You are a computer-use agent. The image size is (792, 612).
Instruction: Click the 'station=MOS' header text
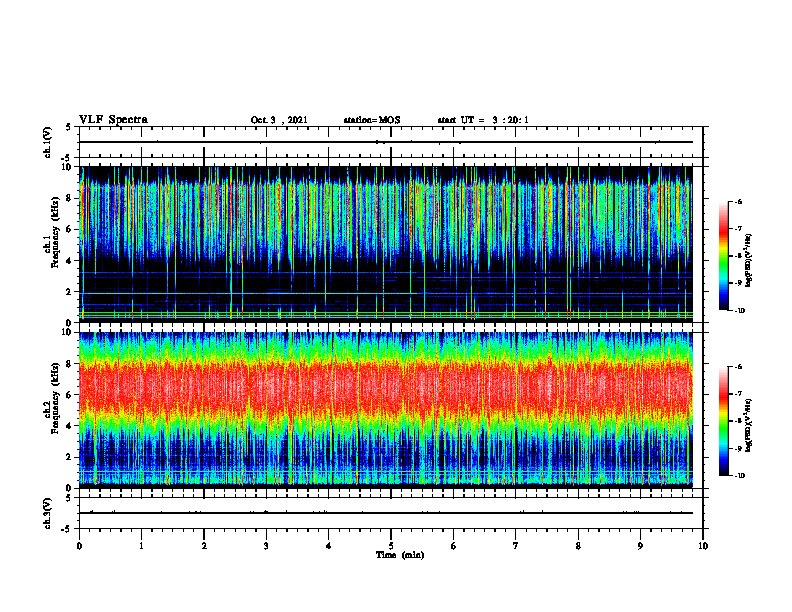[x=372, y=120]
